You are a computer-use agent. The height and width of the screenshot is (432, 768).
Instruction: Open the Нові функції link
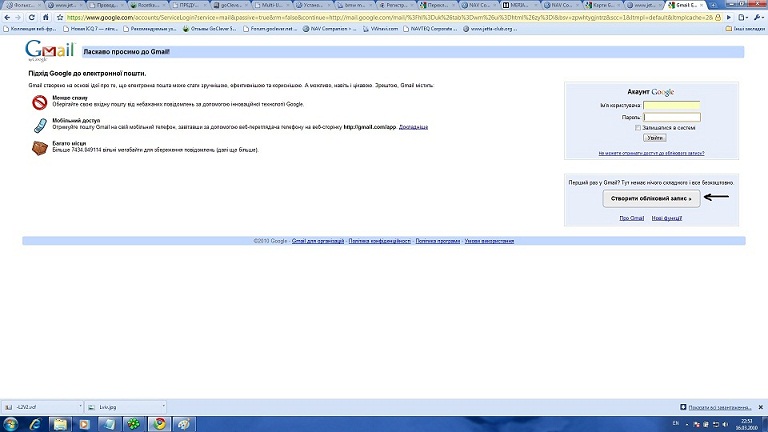coord(667,218)
